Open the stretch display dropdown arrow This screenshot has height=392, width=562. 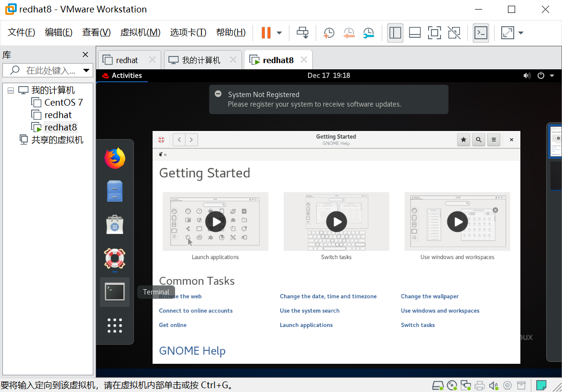[x=521, y=33]
